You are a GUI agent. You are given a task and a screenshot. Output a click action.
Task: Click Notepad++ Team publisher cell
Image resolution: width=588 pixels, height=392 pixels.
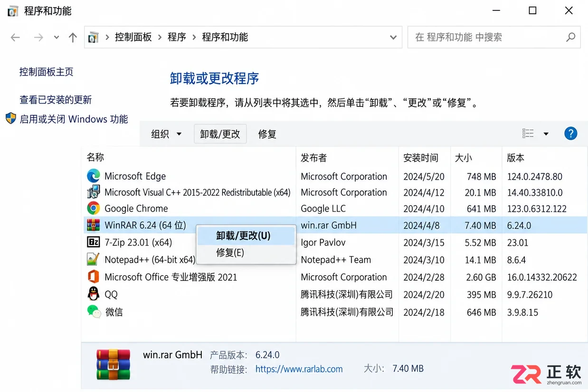coord(336,260)
